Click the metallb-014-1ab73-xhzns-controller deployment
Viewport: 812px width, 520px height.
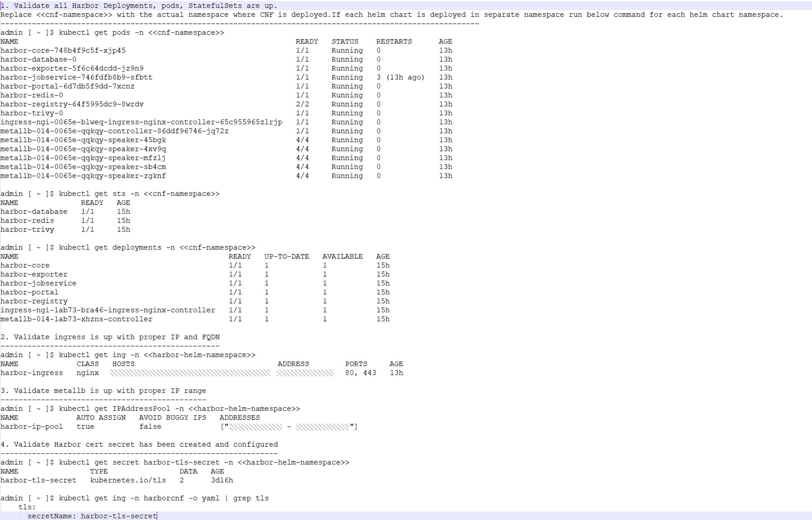tap(77, 319)
